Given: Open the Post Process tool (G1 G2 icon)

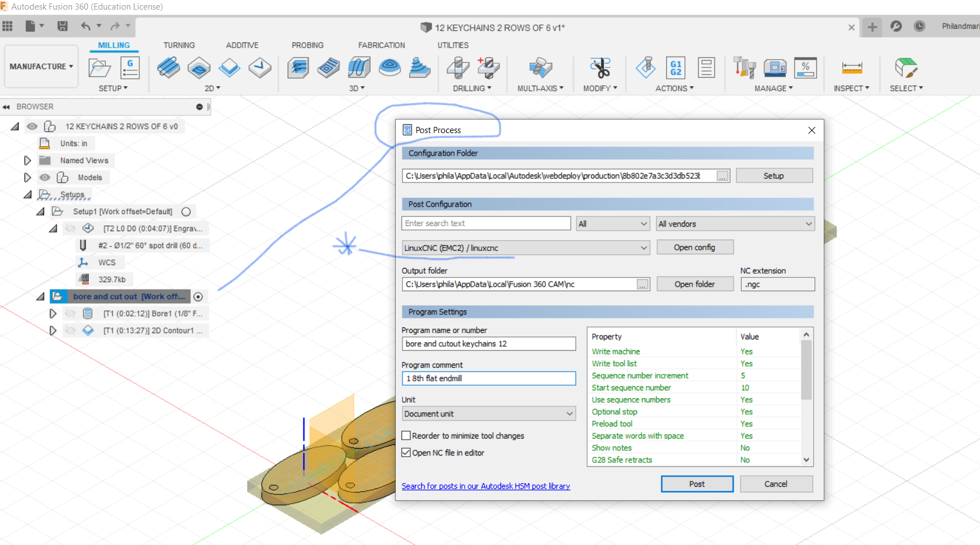Looking at the screenshot, I should pyautogui.click(x=676, y=68).
